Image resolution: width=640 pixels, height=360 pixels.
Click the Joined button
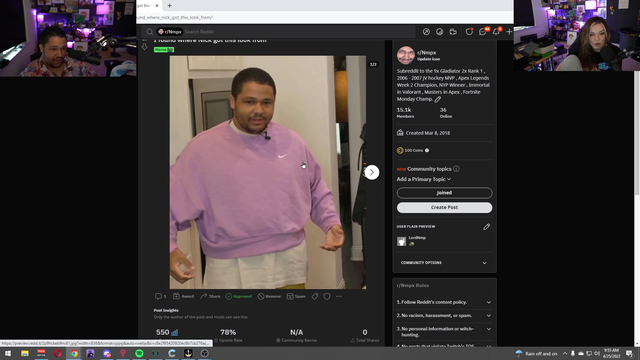pyautogui.click(x=444, y=193)
